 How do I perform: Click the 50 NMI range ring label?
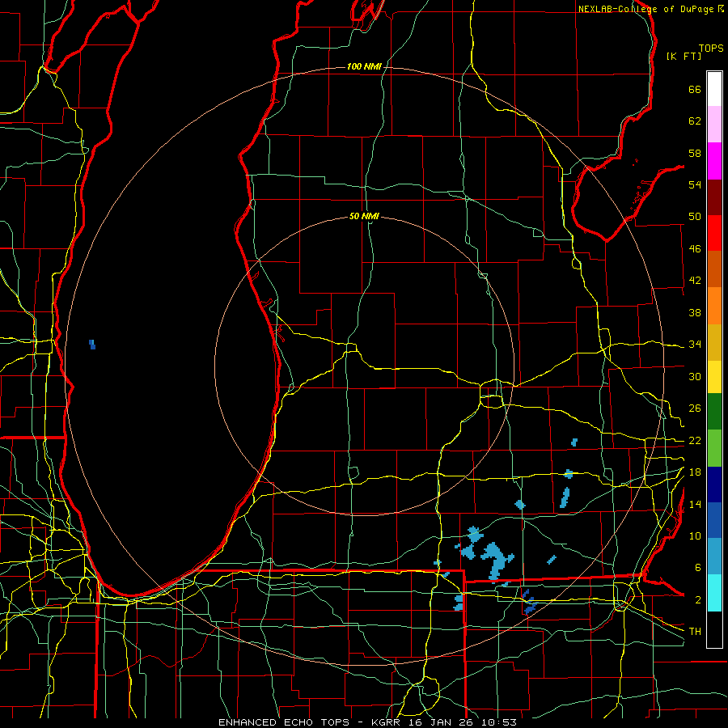click(x=365, y=216)
